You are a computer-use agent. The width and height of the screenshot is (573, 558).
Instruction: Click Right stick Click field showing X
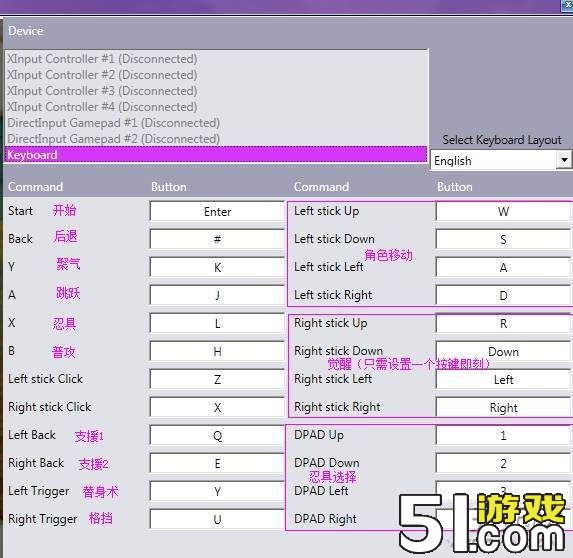click(x=217, y=407)
